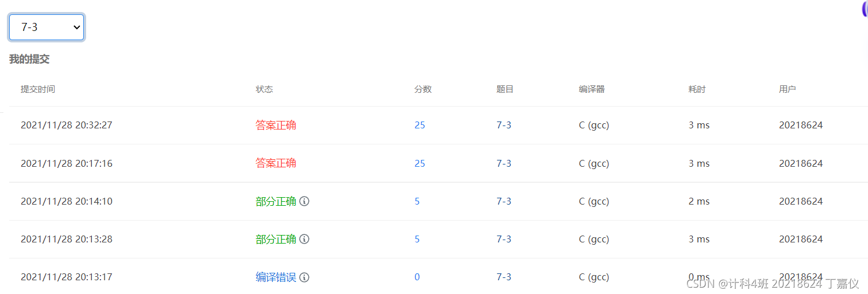Open 答案正确 result from 20:32:27
This screenshot has width=868, height=294.
(x=276, y=125)
